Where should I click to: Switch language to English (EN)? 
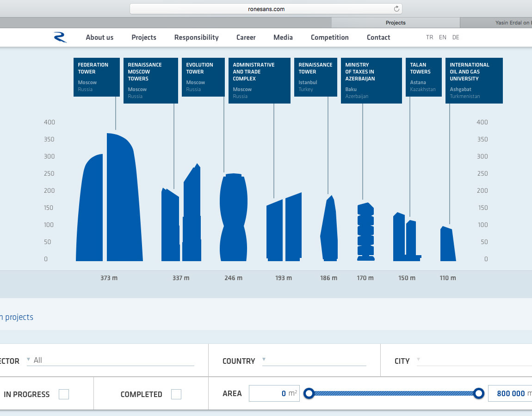pos(442,37)
